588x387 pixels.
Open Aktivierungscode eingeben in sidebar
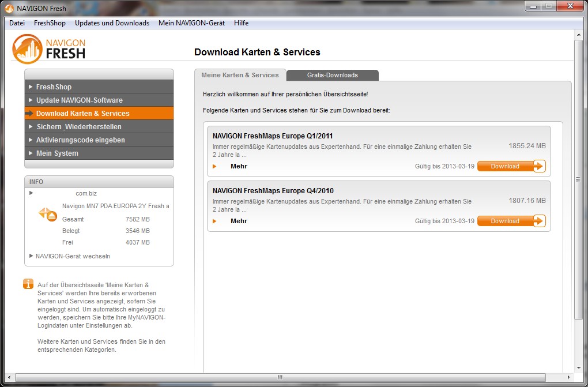click(x=99, y=140)
